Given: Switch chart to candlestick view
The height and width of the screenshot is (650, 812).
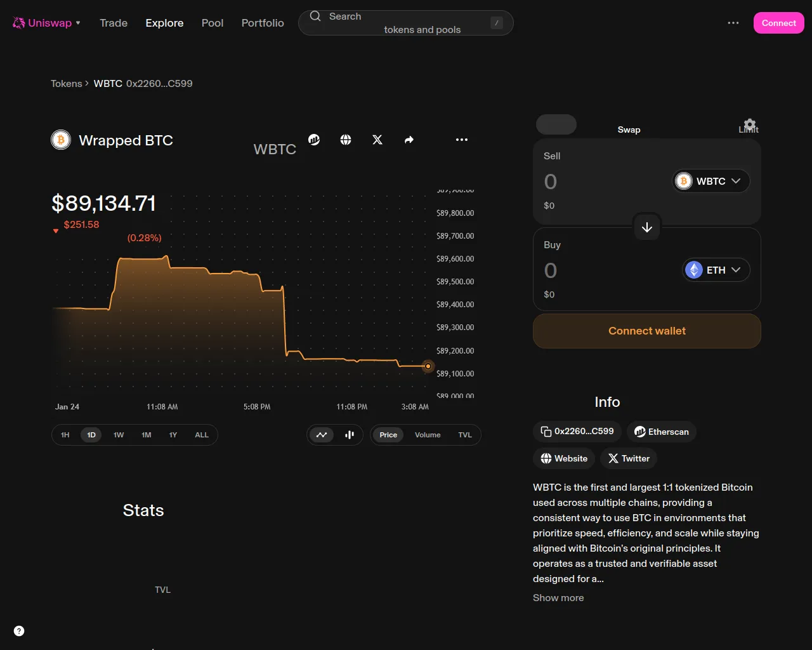Looking at the screenshot, I should (x=349, y=435).
